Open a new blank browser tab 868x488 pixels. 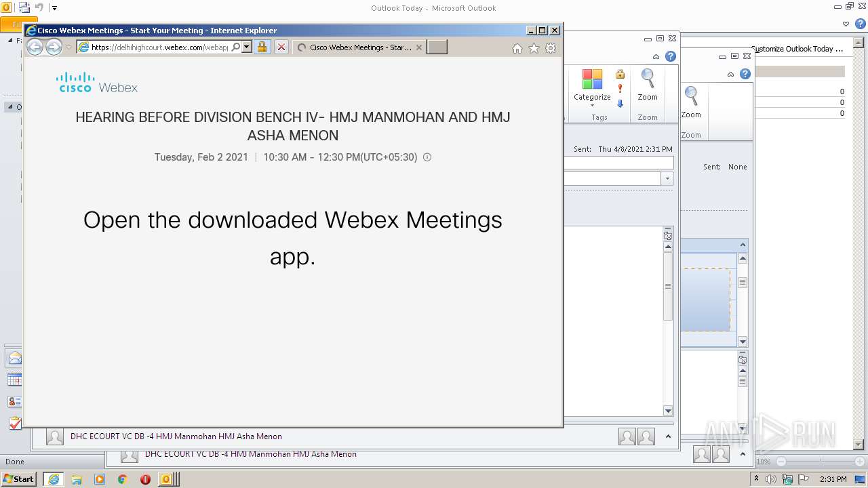pyautogui.click(x=437, y=47)
